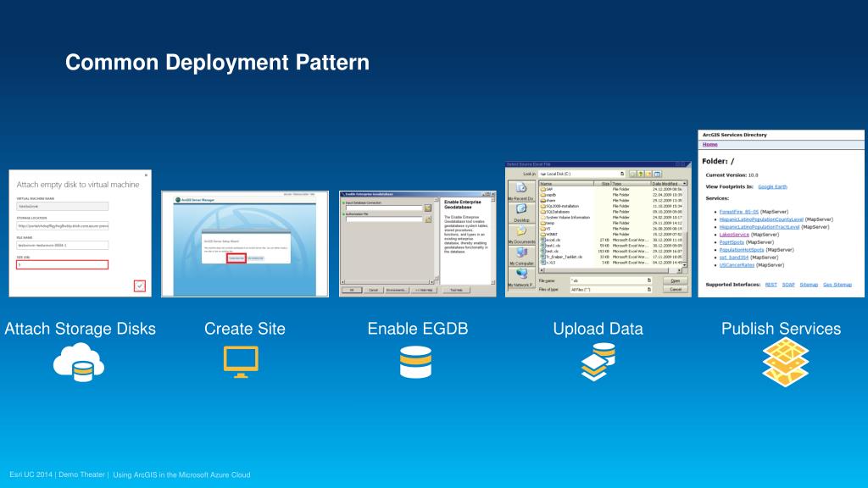Screen dimensions: 868x488
Task: Click Cancel in Enable Enterprise Geodatabase
Action: [373, 290]
